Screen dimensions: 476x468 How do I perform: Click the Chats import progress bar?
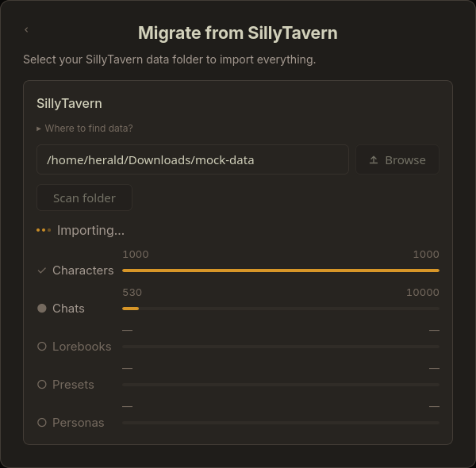coord(281,309)
